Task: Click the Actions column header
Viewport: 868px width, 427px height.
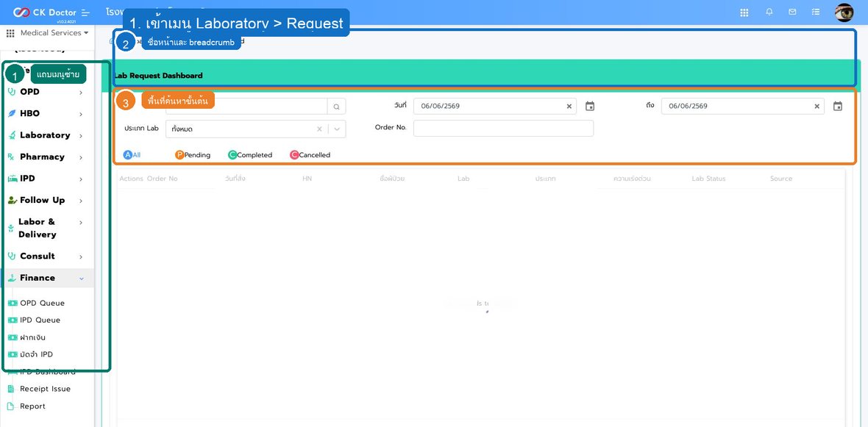Action: pyautogui.click(x=131, y=179)
